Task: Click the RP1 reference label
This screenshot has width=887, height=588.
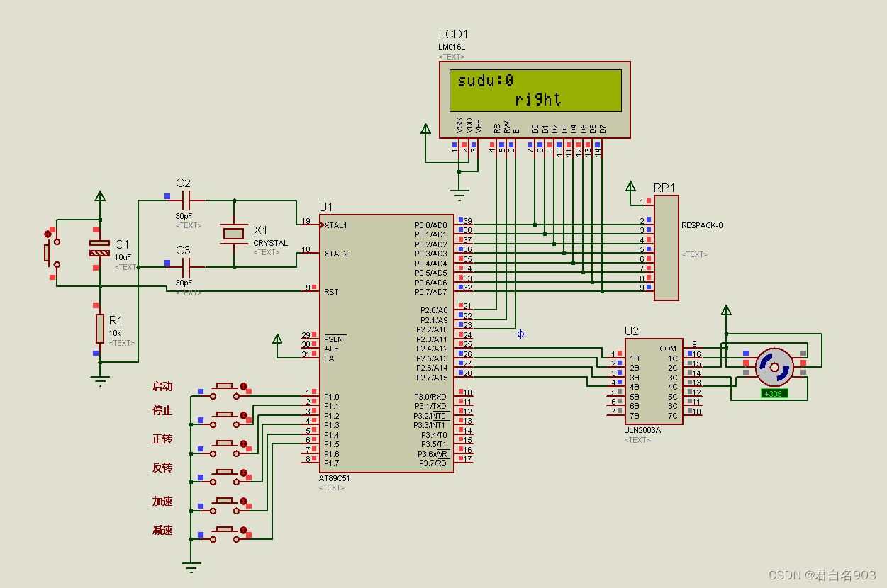Action: point(664,188)
